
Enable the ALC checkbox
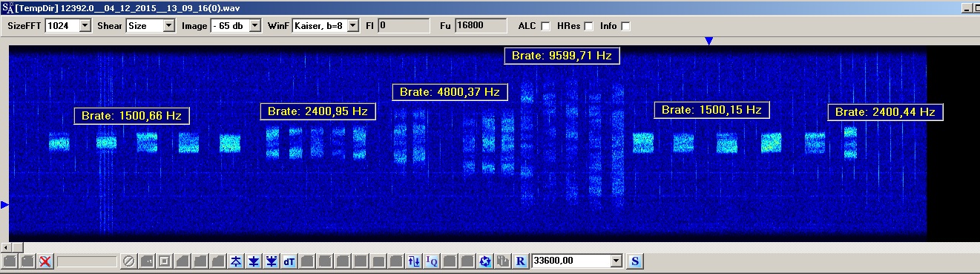click(x=545, y=26)
